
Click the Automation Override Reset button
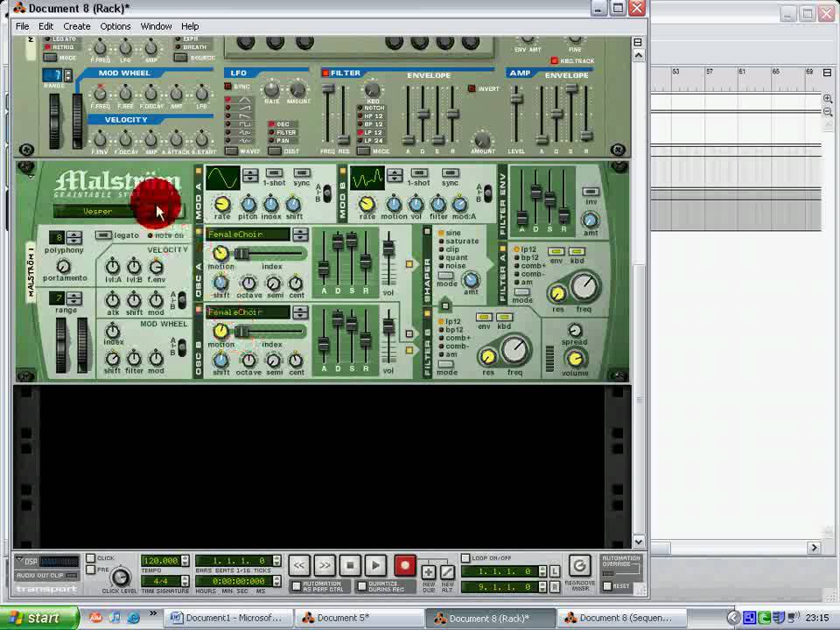pos(607,586)
